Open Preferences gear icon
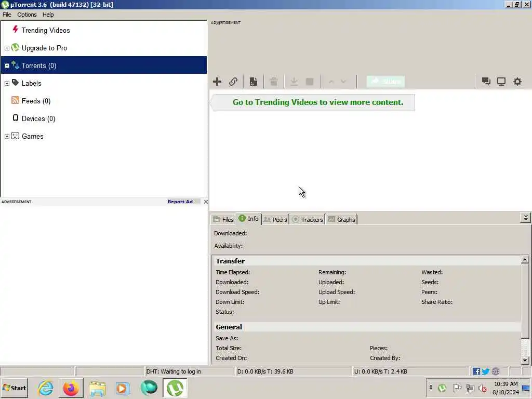 point(517,82)
